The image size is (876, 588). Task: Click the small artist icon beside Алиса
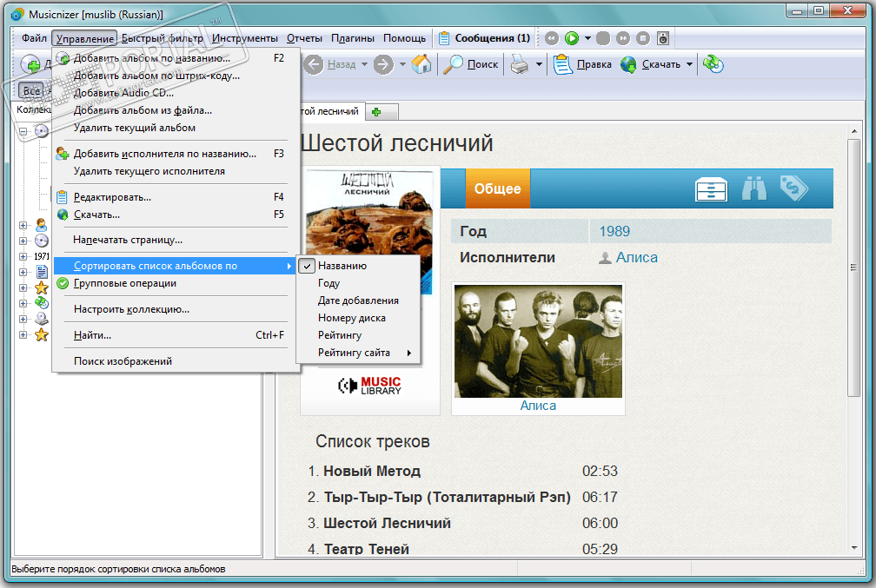tap(605, 258)
